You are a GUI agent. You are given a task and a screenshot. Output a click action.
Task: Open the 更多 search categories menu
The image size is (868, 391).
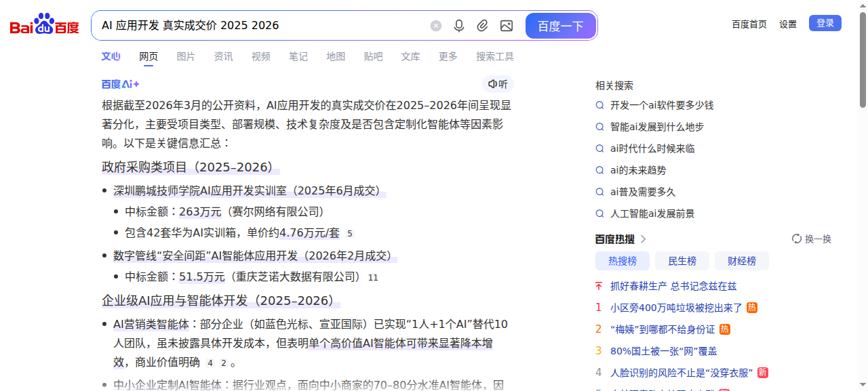pos(448,56)
